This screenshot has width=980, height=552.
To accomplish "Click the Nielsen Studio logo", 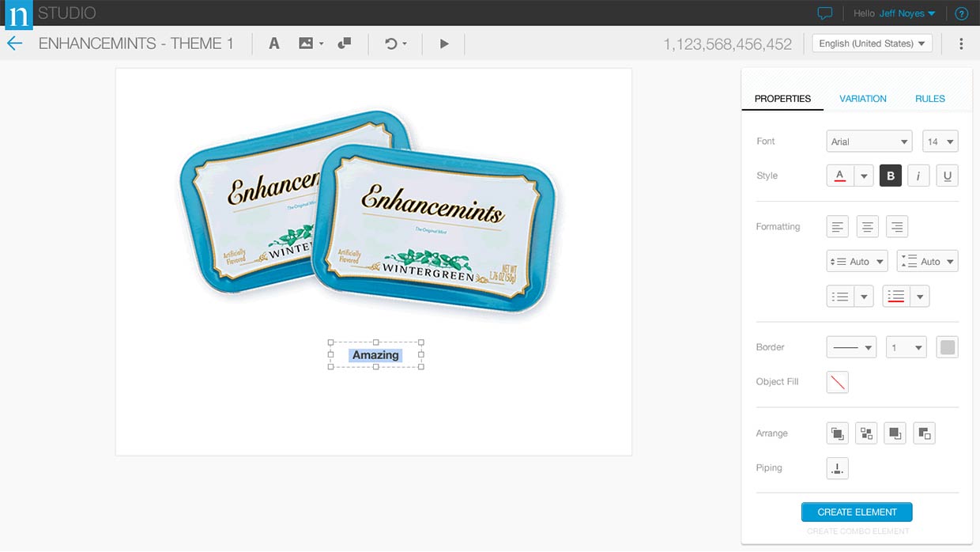I will 19,15.
